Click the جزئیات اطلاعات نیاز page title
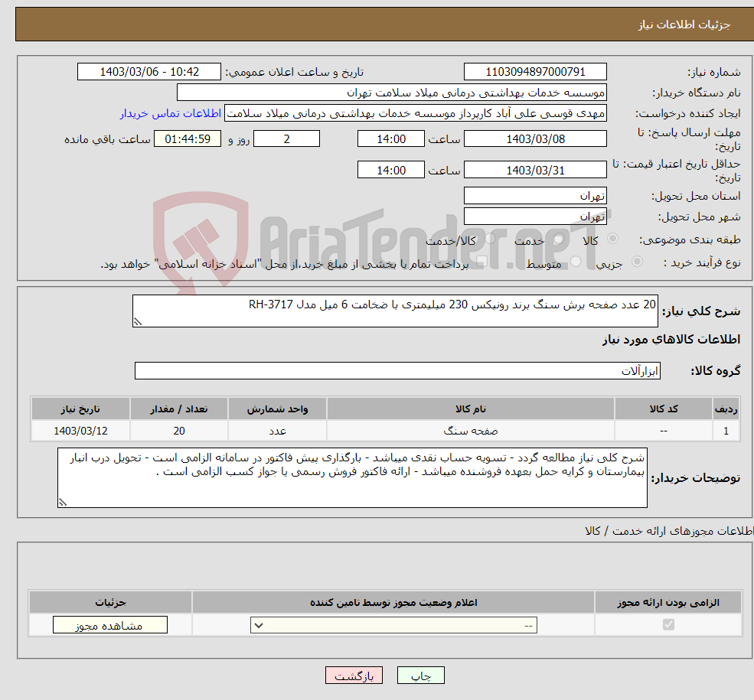The width and height of the screenshot is (754, 700). 684,24
